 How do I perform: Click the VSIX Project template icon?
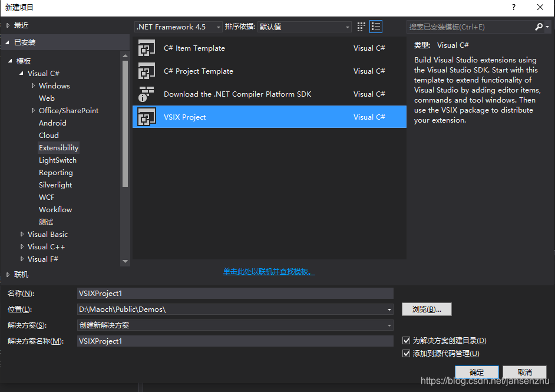click(147, 117)
